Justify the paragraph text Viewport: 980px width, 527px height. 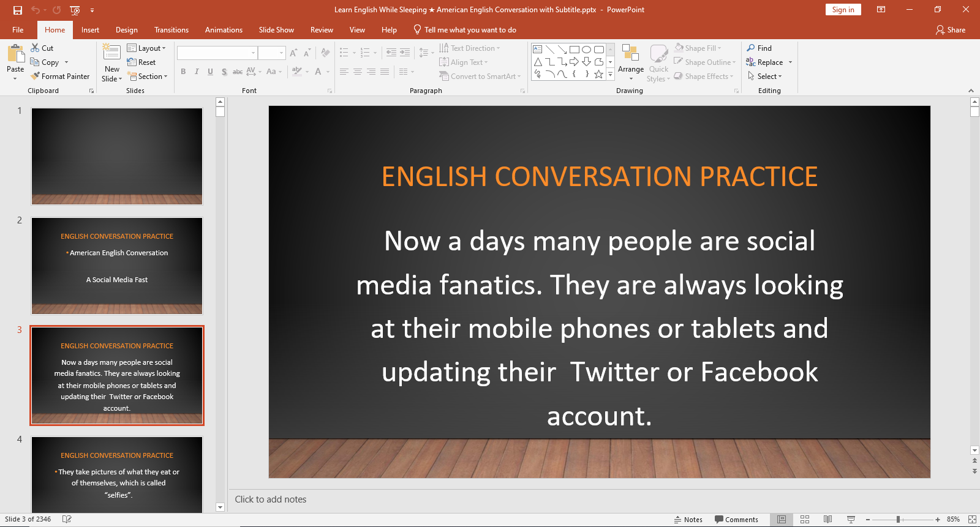pos(385,72)
